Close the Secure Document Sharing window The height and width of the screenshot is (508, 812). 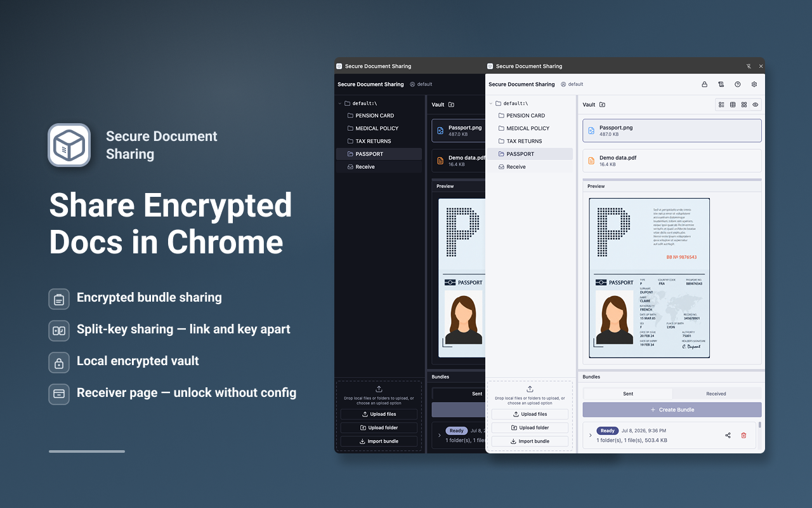tap(761, 66)
